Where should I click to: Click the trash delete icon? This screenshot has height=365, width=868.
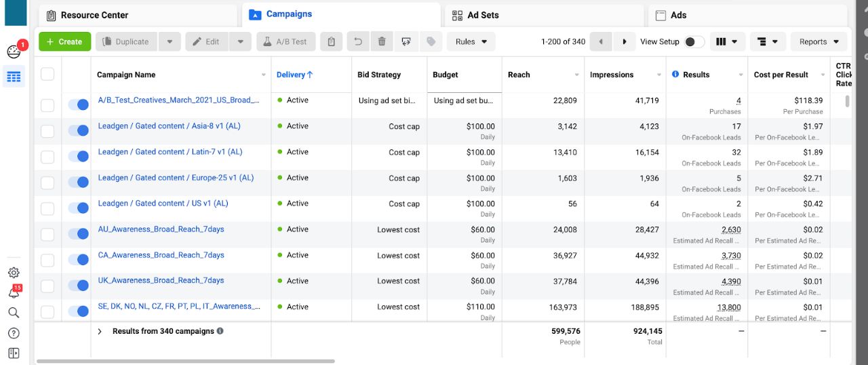(x=382, y=41)
